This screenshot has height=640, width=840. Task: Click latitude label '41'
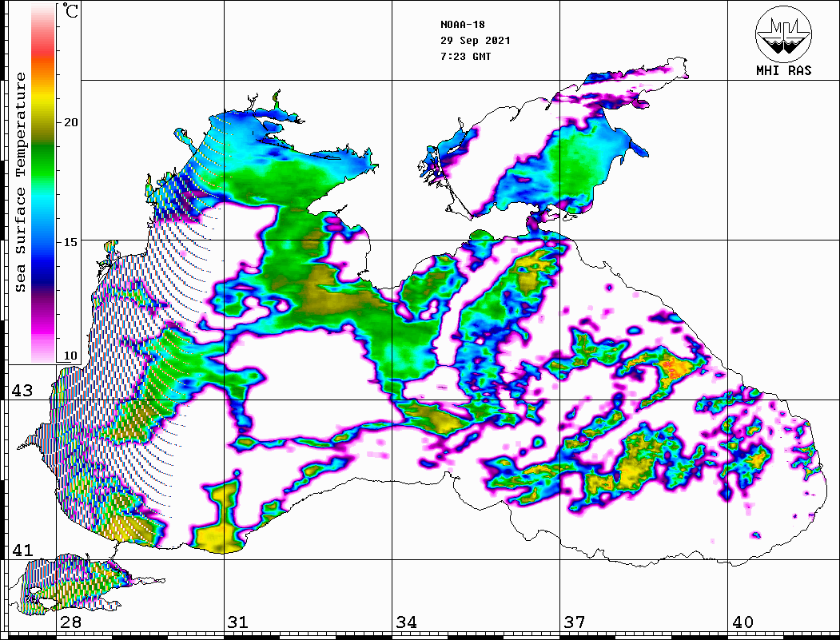pyautogui.click(x=22, y=551)
